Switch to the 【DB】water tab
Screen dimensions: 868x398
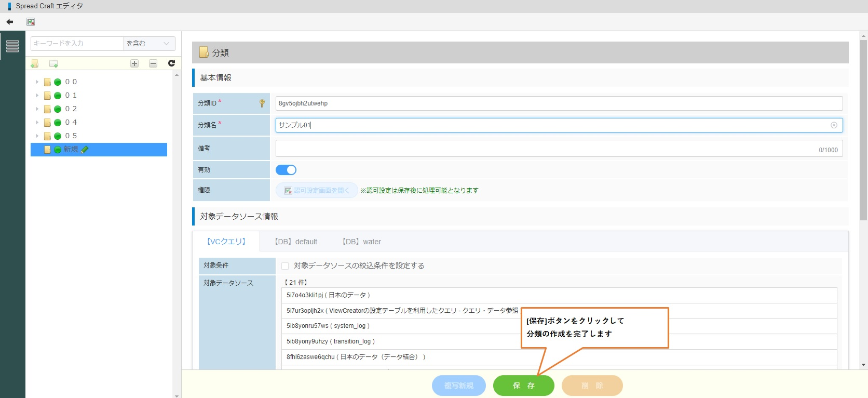click(x=362, y=242)
